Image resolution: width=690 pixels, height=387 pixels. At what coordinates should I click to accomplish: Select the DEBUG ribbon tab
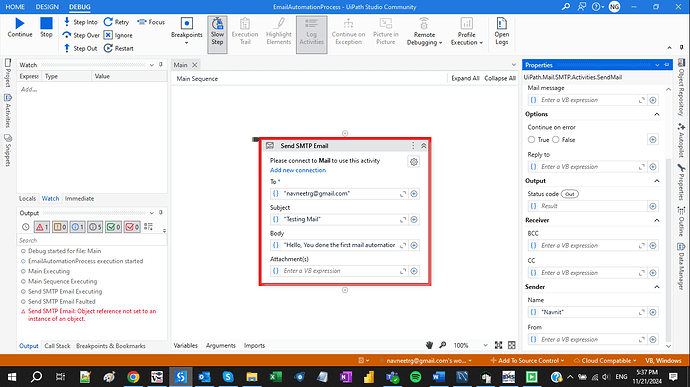coord(80,7)
